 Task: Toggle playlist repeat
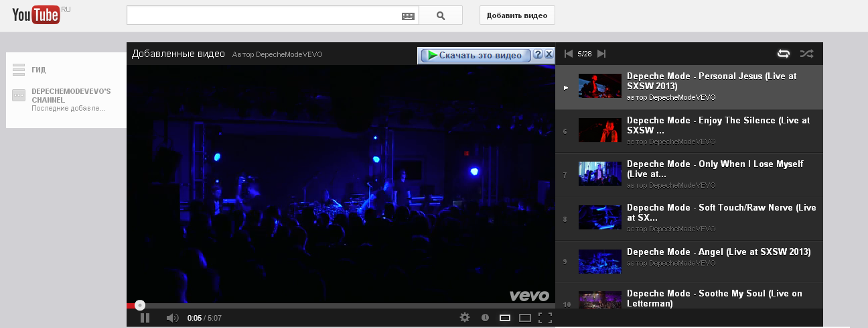click(783, 54)
